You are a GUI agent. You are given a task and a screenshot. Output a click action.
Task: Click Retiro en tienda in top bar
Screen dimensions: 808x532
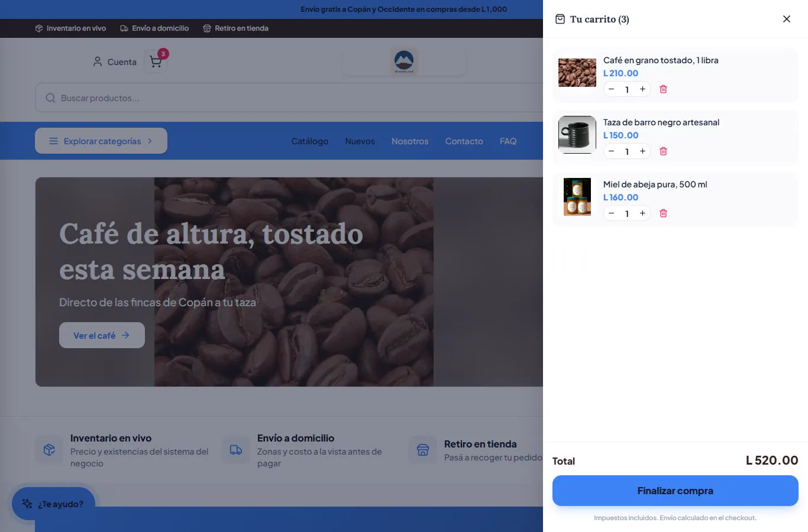tap(235, 28)
